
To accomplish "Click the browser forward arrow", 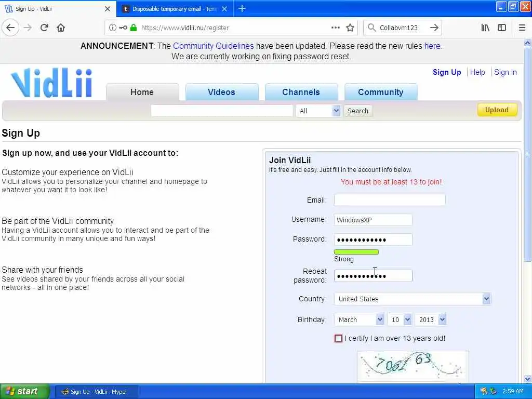I will (28, 28).
